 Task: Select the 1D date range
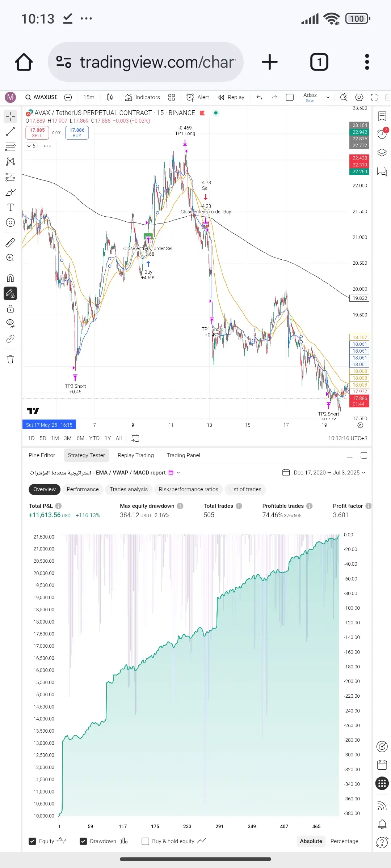coord(31,438)
